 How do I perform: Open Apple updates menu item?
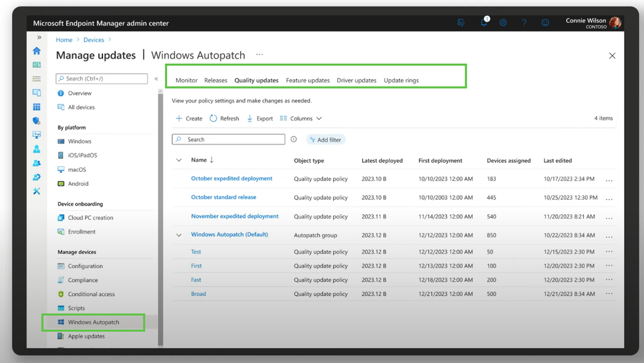(86, 336)
